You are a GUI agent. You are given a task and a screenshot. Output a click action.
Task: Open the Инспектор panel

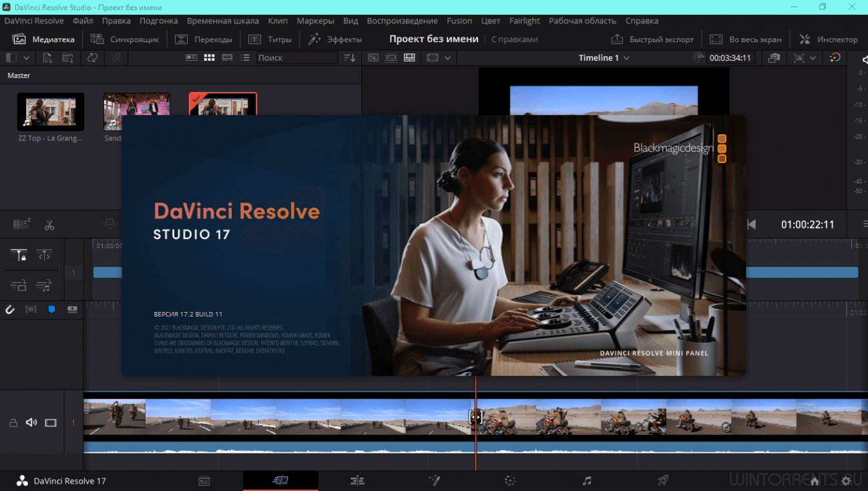point(829,39)
